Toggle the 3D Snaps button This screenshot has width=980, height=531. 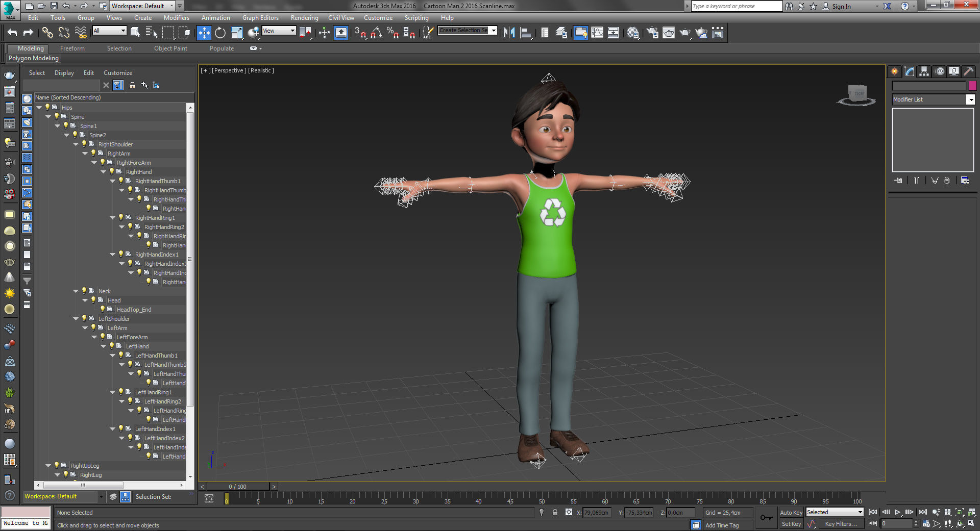pos(360,33)
